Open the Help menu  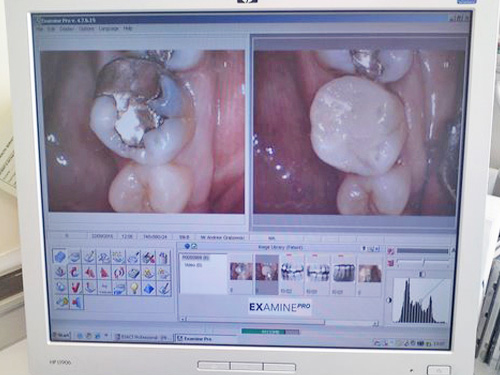coord(128,29)
